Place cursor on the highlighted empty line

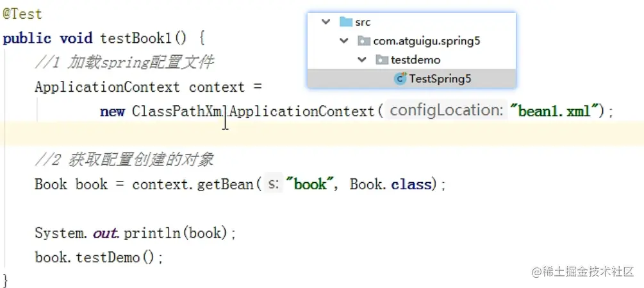322,134
